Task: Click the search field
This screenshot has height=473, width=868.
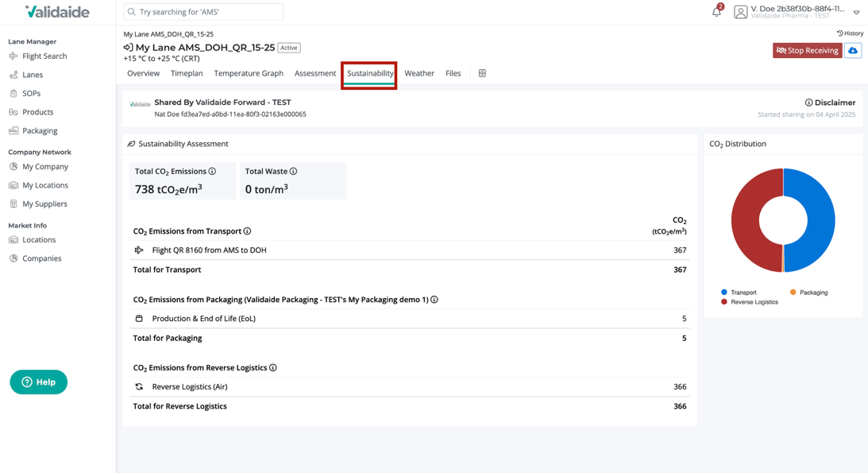Action: [203, 12]
